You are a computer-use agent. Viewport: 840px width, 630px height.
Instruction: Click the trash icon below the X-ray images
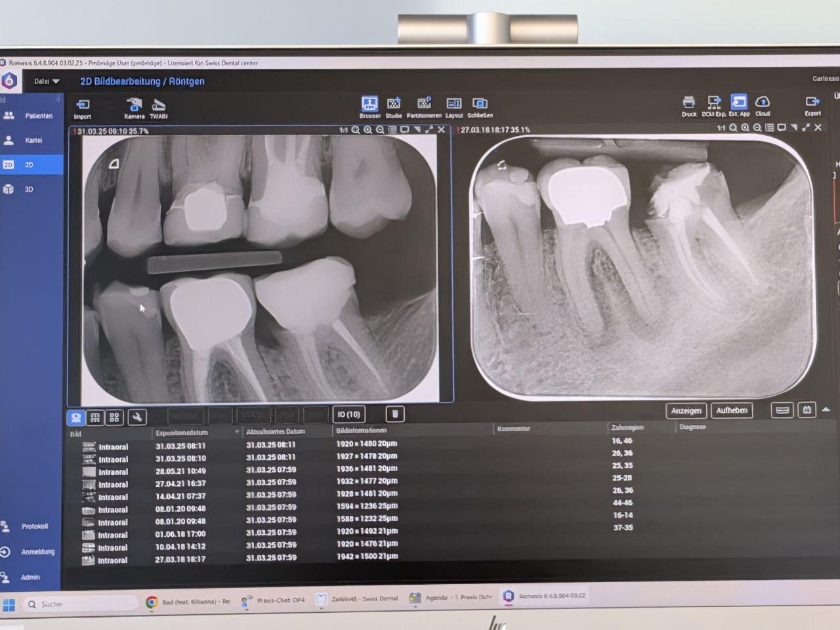[394, 414]
